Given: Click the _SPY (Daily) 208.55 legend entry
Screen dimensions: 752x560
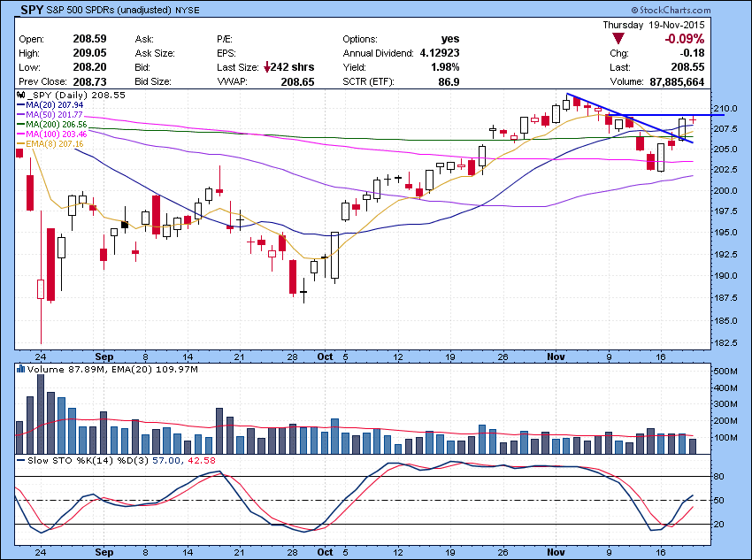Looking at the screenshot, I should 75,95.
